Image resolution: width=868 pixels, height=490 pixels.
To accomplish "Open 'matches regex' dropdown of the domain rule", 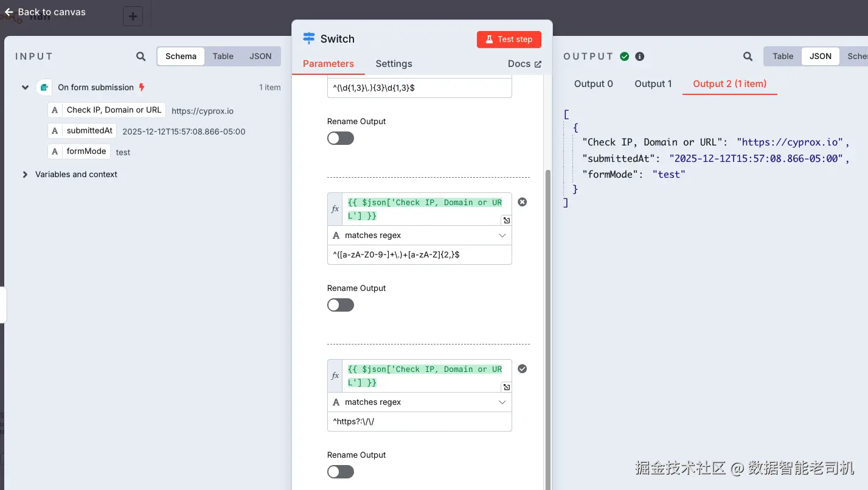I will tap(420, 236).
